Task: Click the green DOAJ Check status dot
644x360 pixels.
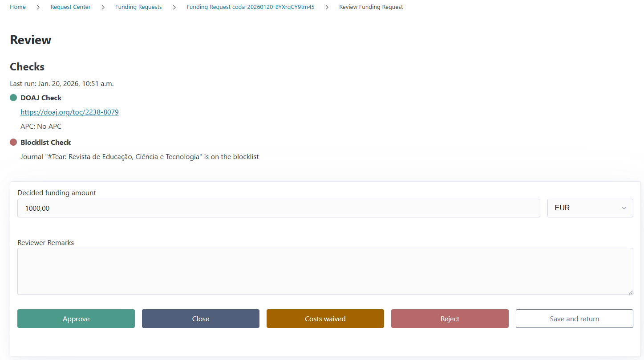Action: click(13, 98)
